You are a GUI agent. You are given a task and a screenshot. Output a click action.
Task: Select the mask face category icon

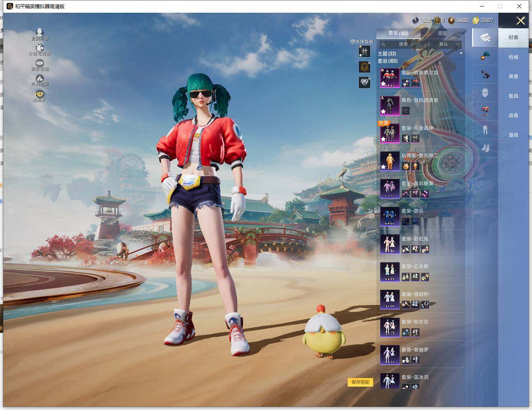pos(485,93)
